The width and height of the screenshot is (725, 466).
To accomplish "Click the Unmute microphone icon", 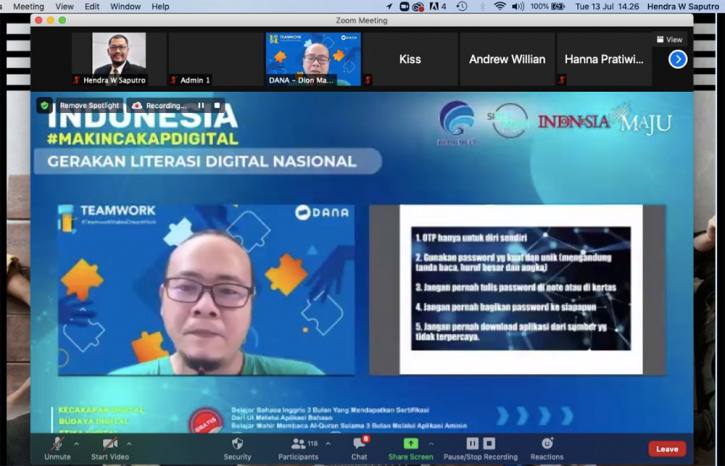I will pyautogui.click(x=57, y=443).
